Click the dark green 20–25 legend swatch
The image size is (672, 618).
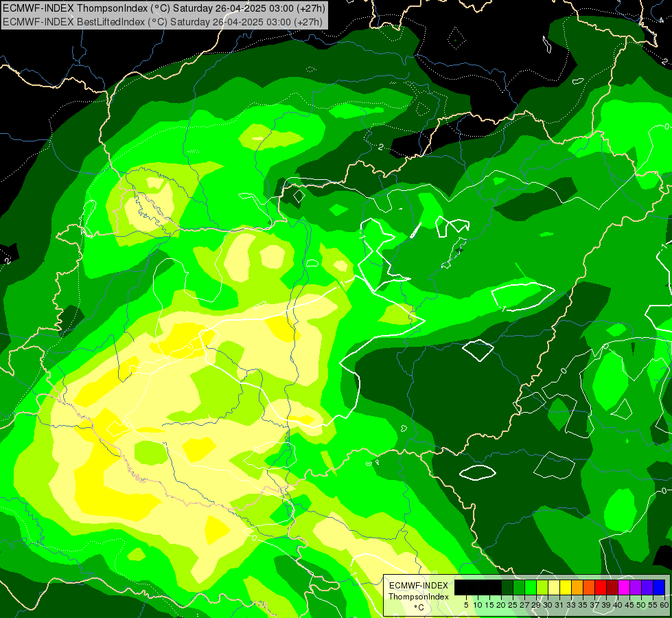coord(507,588)
